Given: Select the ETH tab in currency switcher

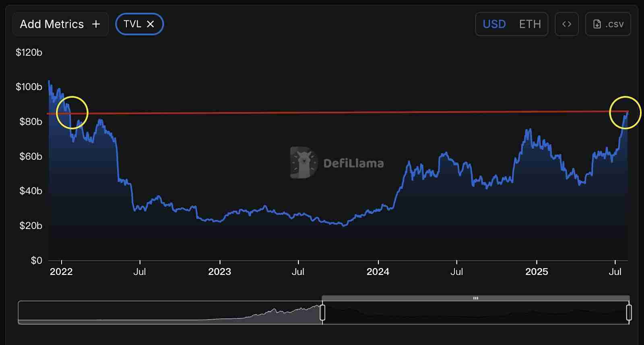Looking at the screenshot, I should click(x=529, y=24).
